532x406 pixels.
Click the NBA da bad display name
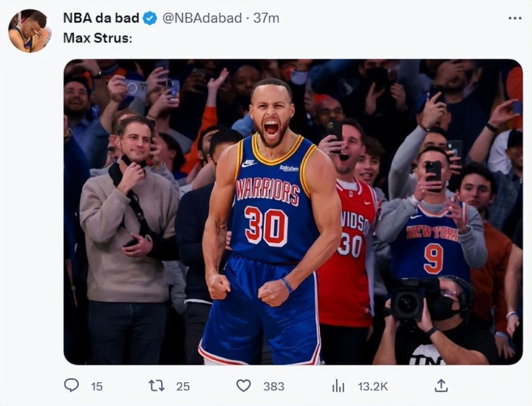coord(101,18)
